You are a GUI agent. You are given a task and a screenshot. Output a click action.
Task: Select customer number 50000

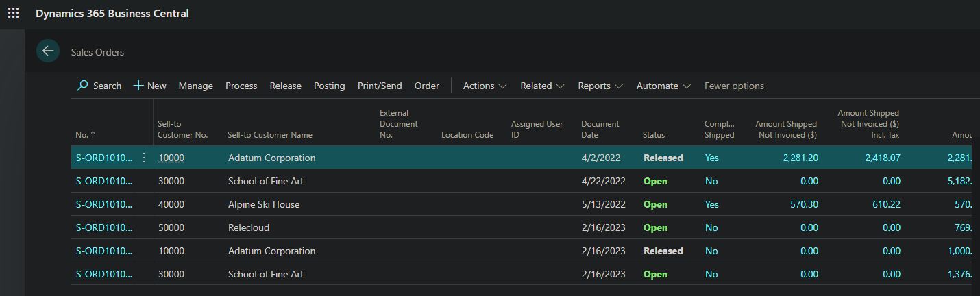(x=171, y=227)
